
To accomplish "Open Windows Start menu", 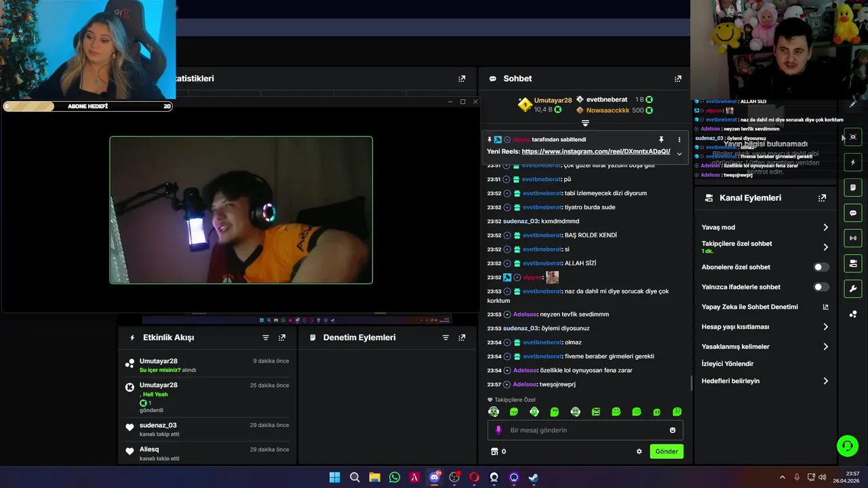I will point(334,477).
